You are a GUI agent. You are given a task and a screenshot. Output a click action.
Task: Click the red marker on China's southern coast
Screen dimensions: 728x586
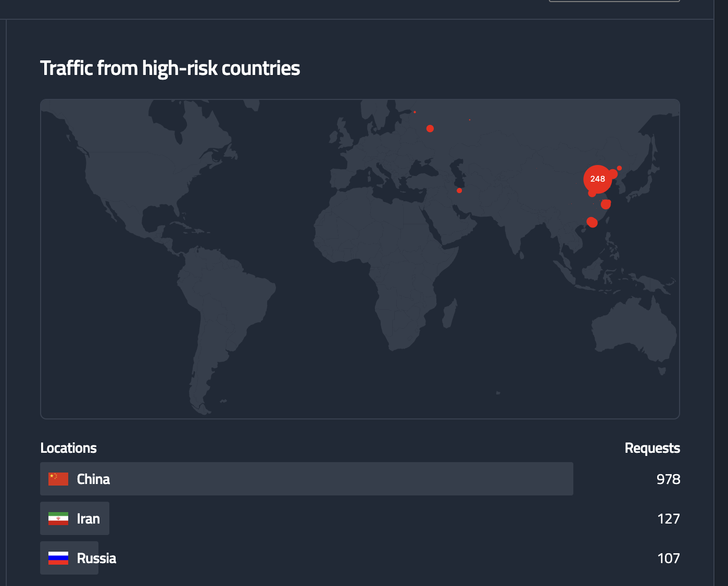(x=592, y=222)
